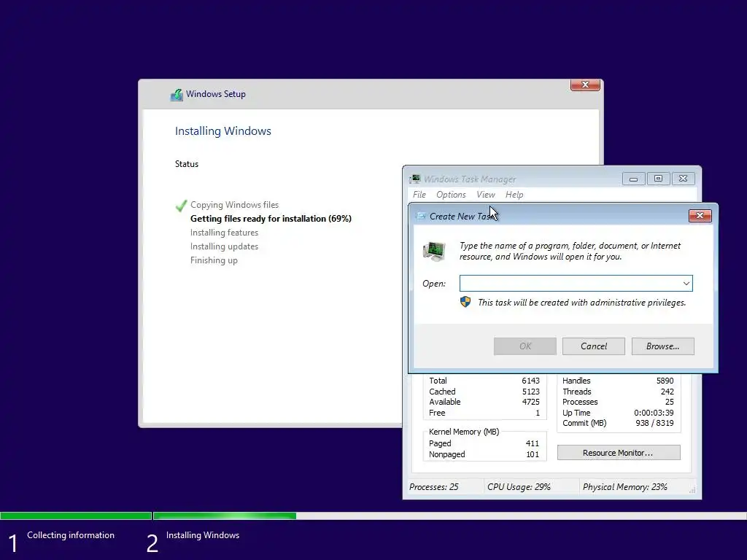
Task: Click the green checkmark by Copying Windows files
Action: tap(181, 205)
